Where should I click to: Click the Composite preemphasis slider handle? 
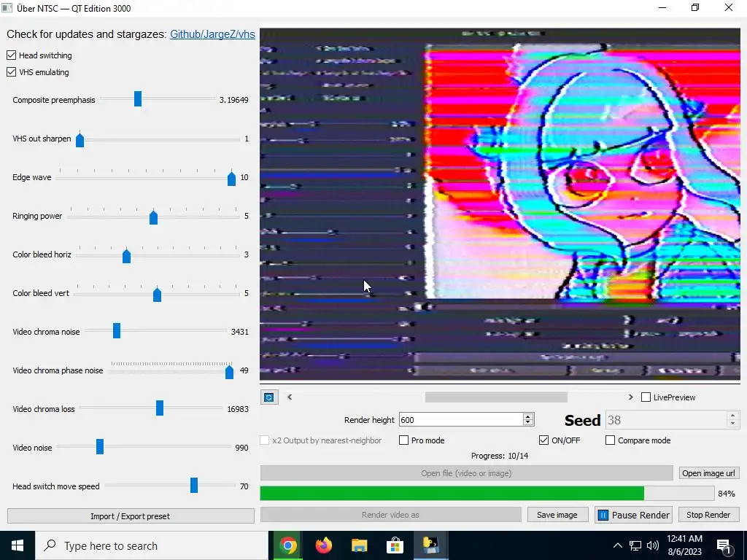point(138,99)
